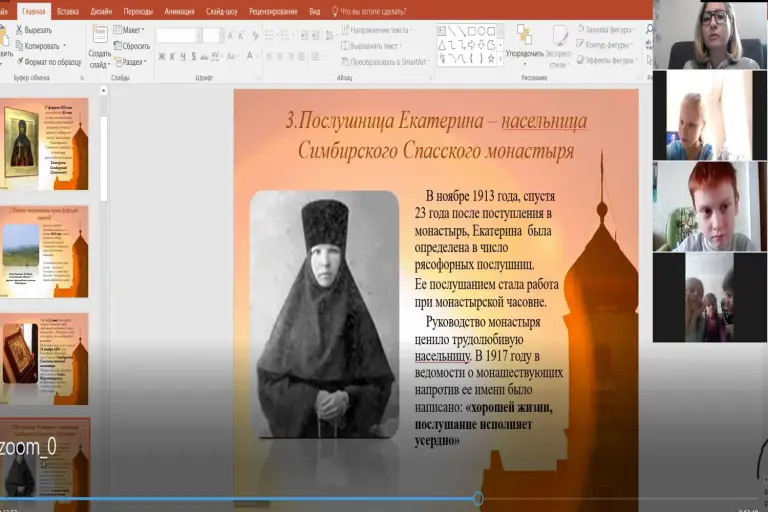
Task: Align text left in paragraph group
Action: [x=269, y=57]
